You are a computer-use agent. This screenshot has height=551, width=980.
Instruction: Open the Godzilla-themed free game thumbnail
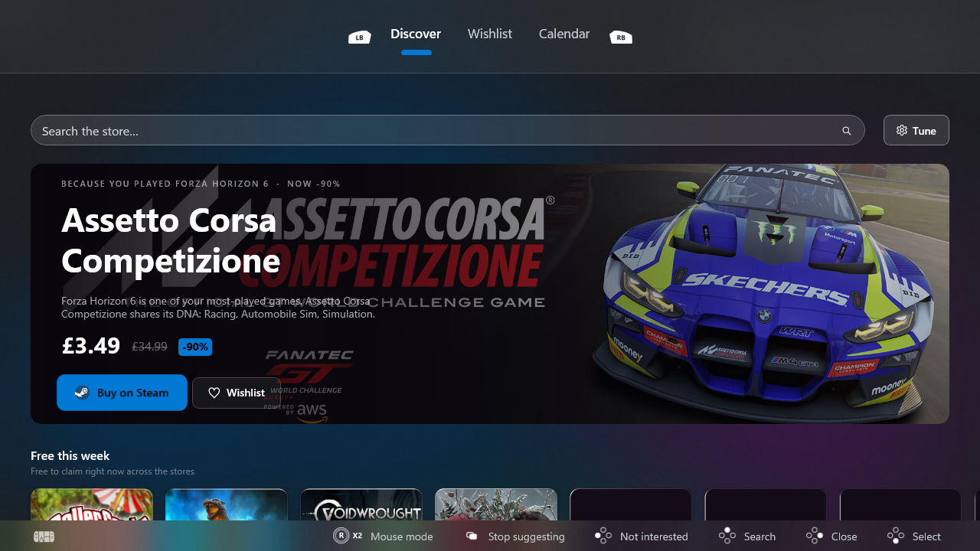pyautogui.click(x=227, y=504)
